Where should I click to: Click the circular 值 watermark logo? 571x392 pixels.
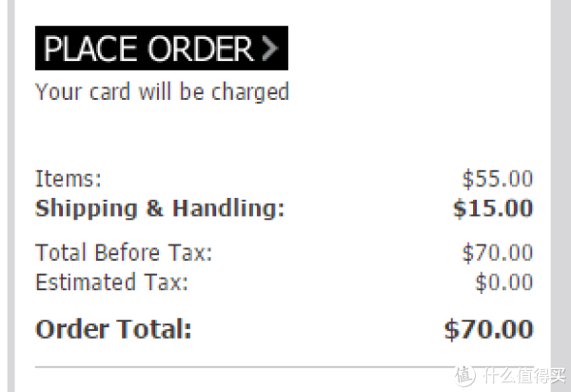click(x=464, y=375)
